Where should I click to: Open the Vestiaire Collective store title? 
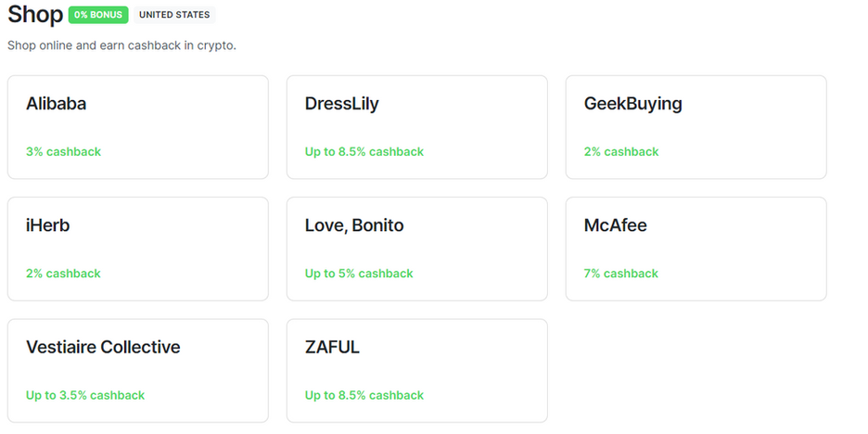[103, 348]
